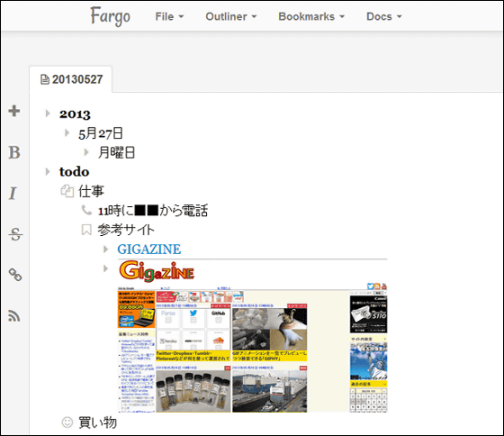
Task: Open the blue GIGAZINE hyperlink
Action: pyautogui.click(x=149, y=249)
